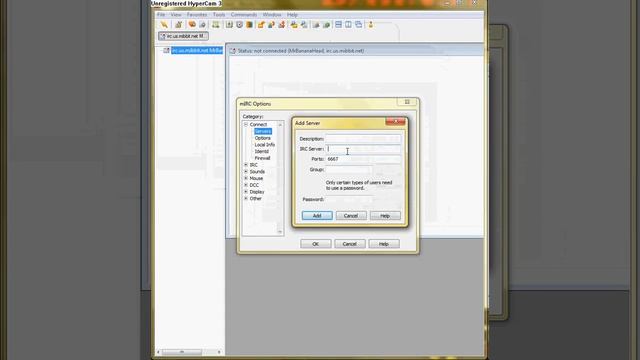Screen dimensions: 640x360
Task: Open the Address Book toolbar icon
Action: tap(229, 25)
